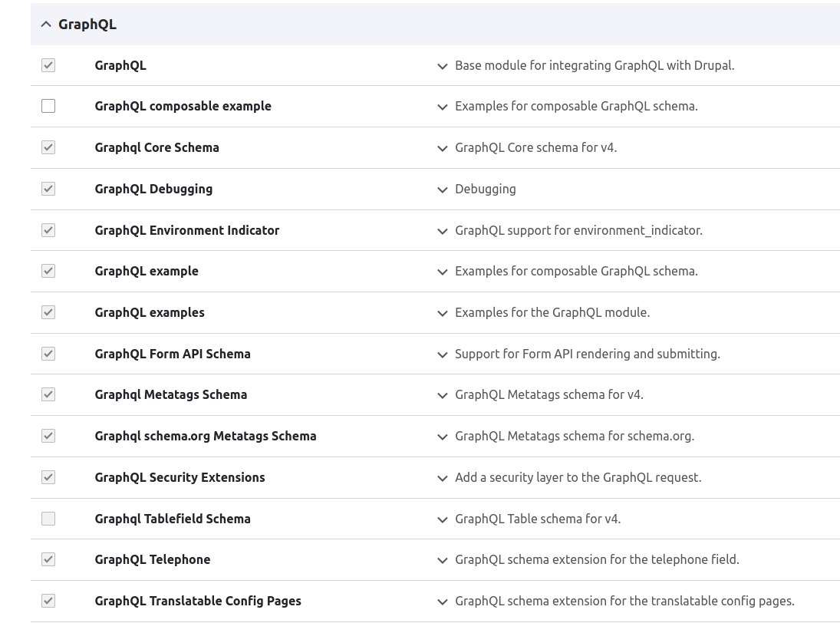The width and height of the screenshot is (840, 623).
Task: Toggle the GraphQL example checkbox
Action: coord(48,271)
